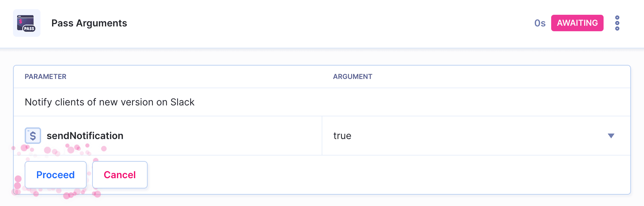Select the PARAMETER column header
Screen dimensions: 644x206
(46, 77)
